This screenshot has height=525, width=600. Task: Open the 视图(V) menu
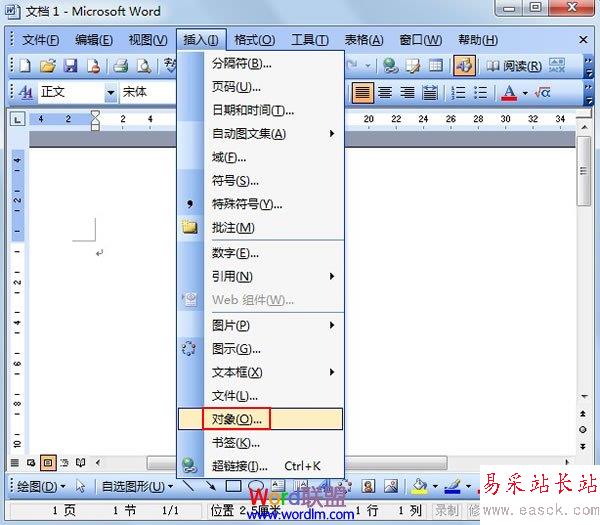tap(148, 40)
